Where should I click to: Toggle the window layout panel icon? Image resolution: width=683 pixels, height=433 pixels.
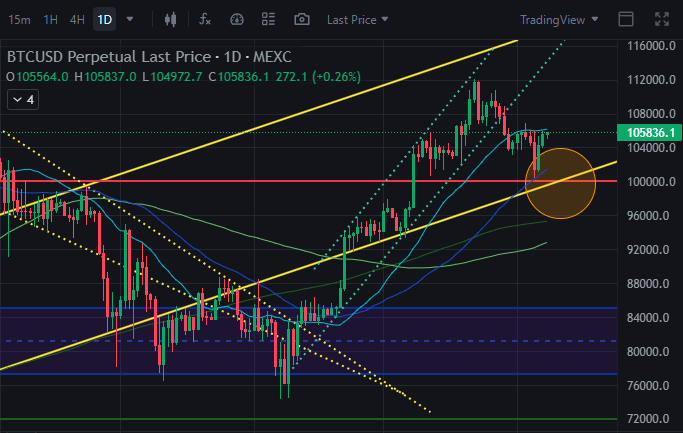[626, 19]
